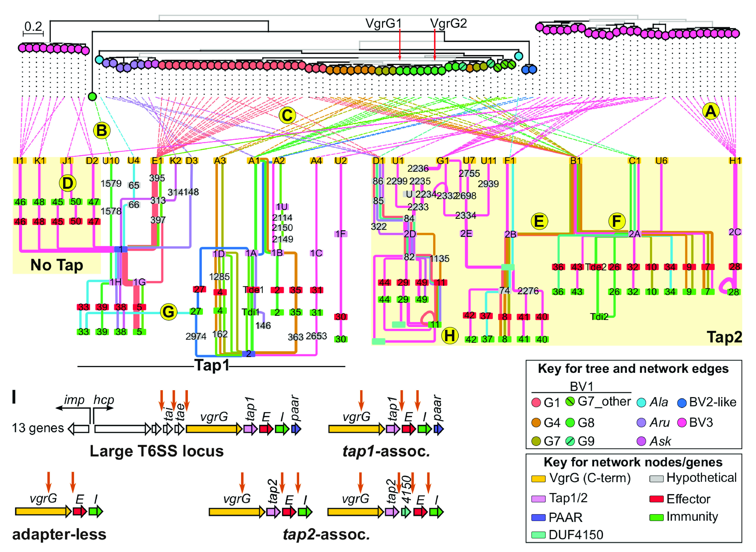
Task: Click the G7_other hatched legend circle
Action: [570, 401]
